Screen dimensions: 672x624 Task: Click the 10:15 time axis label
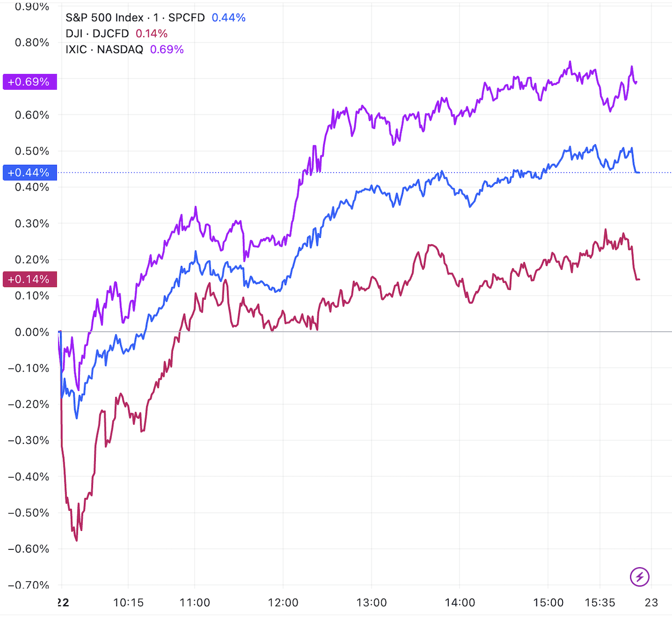(128, 603)
